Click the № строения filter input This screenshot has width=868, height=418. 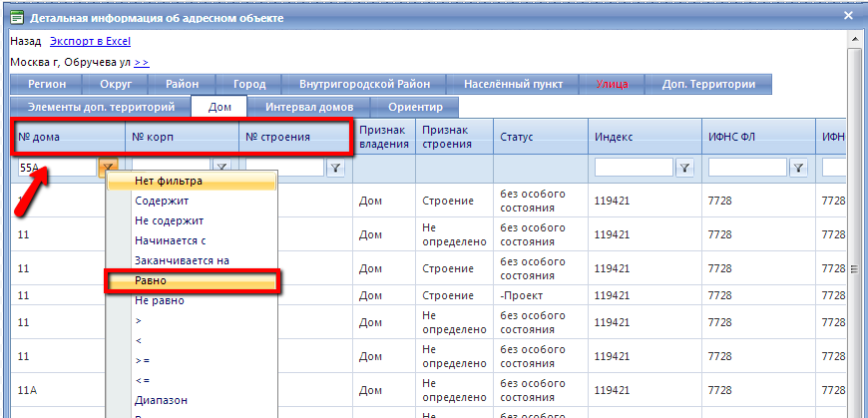pyautogui.click(x=285, y=168)
